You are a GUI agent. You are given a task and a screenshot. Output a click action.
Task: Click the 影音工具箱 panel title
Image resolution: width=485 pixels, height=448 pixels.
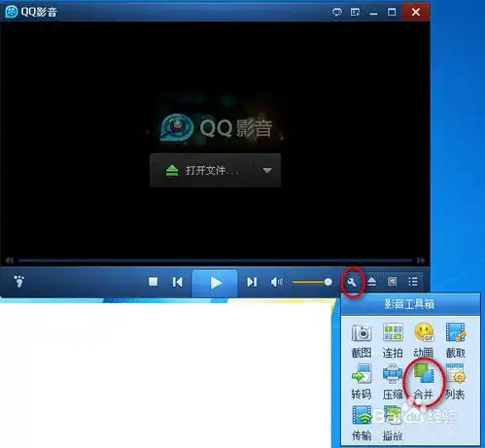click(x=409, y=304)
